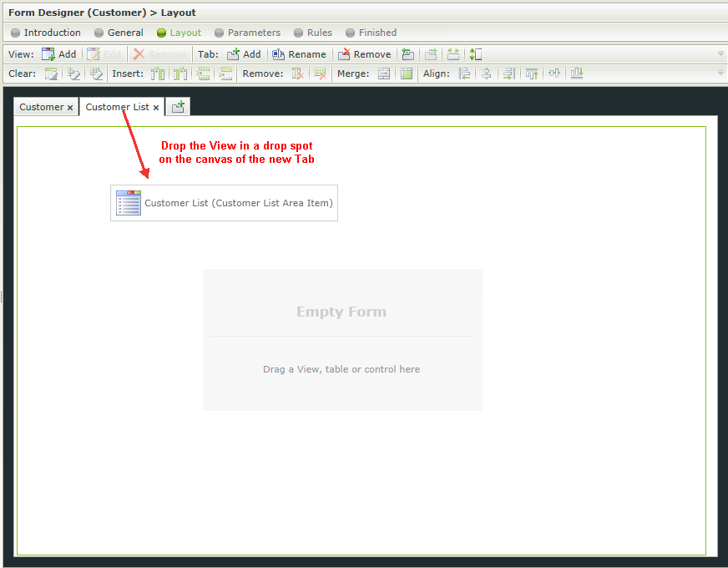The height and width of the screenshot is (568, 728).
Task: Close the Customer List tab
Action: pyautogui.click(x=156, y=108)
